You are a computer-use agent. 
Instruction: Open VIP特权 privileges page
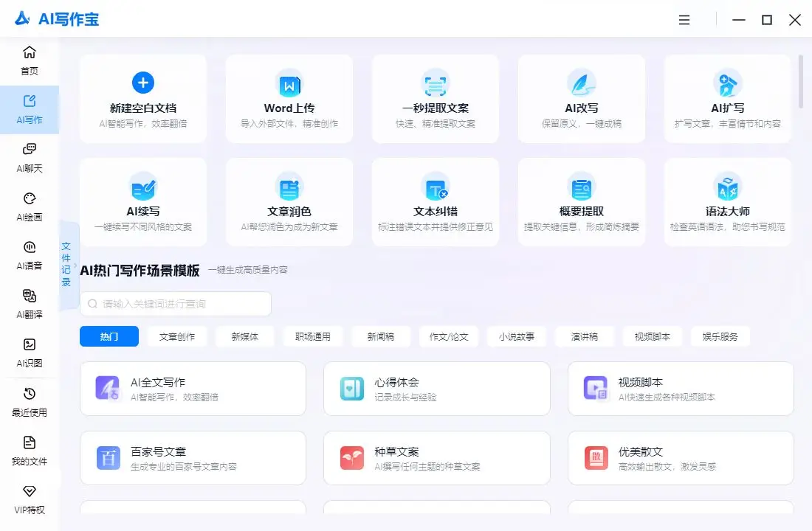(x=30, y=500)
